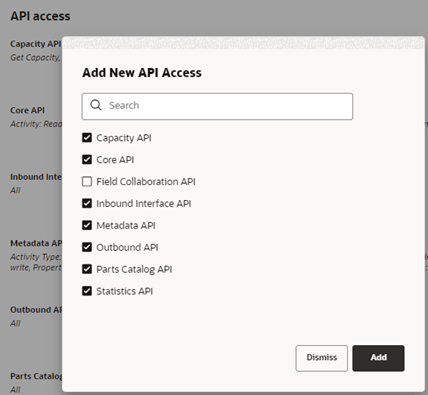
Task: Uncheck the Capacity API checkbox
Action: (87, 138)
